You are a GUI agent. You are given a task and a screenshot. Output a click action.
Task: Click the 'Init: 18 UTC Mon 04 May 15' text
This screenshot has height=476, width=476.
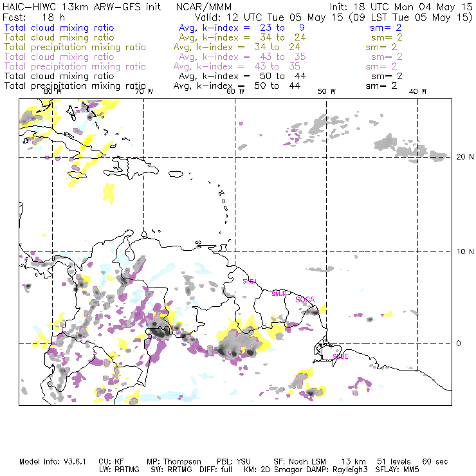pos(401,7)
